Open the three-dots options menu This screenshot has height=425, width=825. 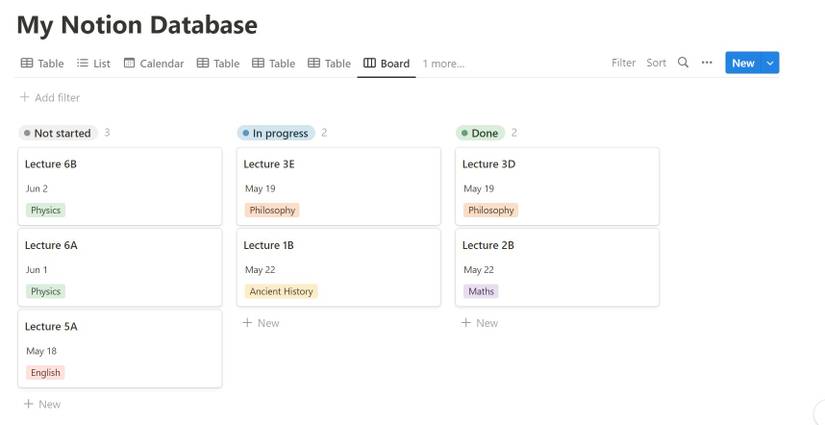point(707,62)
